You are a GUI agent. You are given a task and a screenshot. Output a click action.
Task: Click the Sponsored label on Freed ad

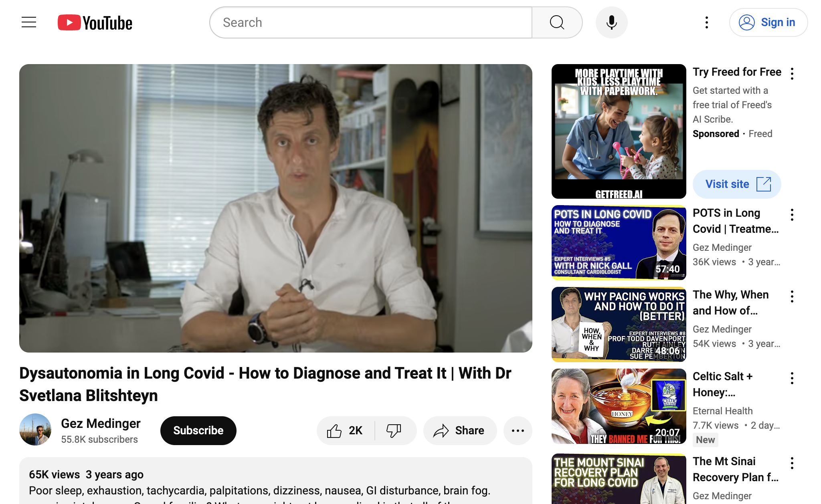pos(716,133)
